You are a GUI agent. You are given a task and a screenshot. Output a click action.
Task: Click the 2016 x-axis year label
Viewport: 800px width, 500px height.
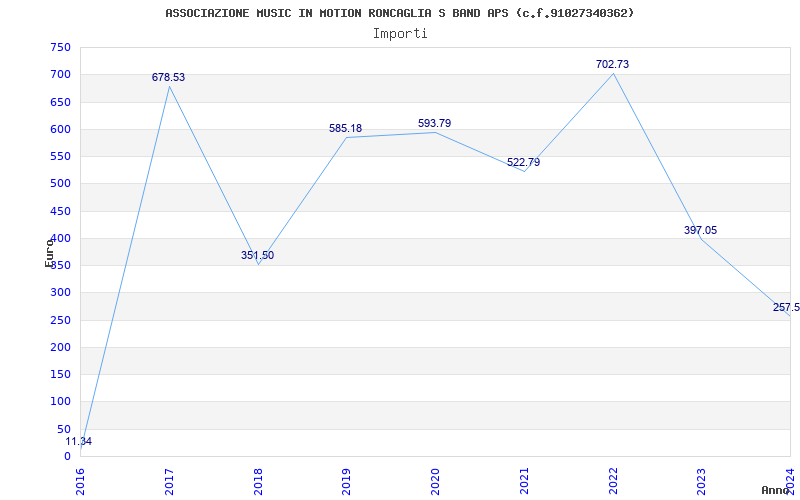point(81,482)
